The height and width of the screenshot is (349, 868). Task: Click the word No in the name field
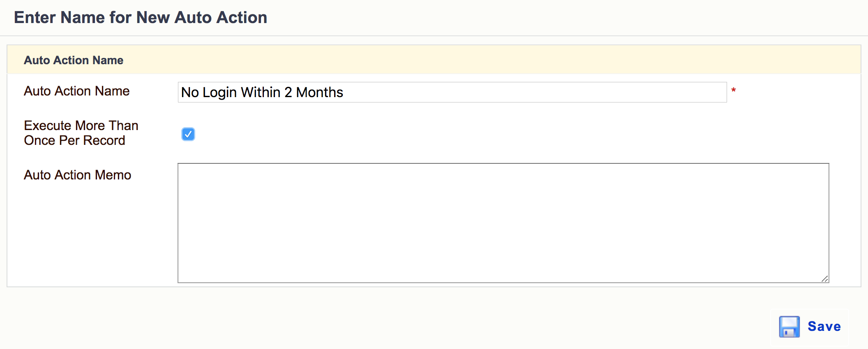190,92
